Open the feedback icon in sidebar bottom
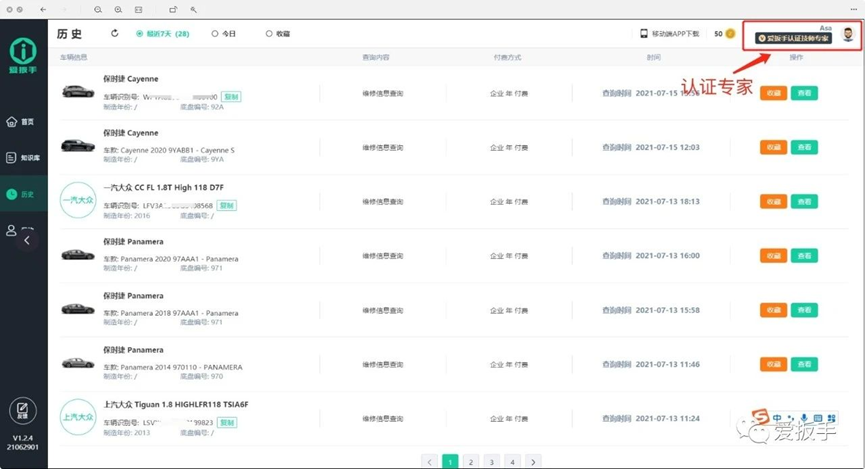This screenshot has height=469, width=865. pyautogui.click(x=23, y=411)
